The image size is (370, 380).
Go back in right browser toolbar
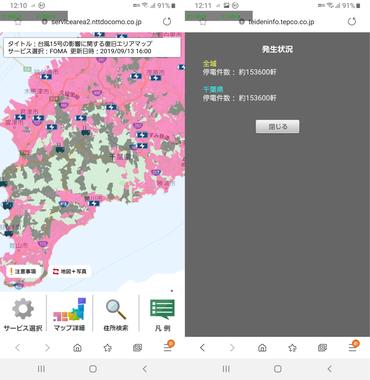pos(202,348)
